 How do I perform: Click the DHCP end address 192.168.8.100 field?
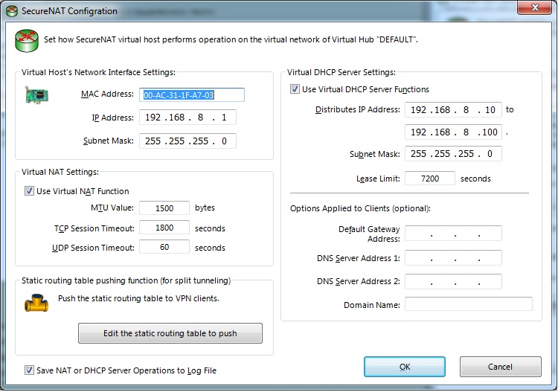tap(453, 132)
